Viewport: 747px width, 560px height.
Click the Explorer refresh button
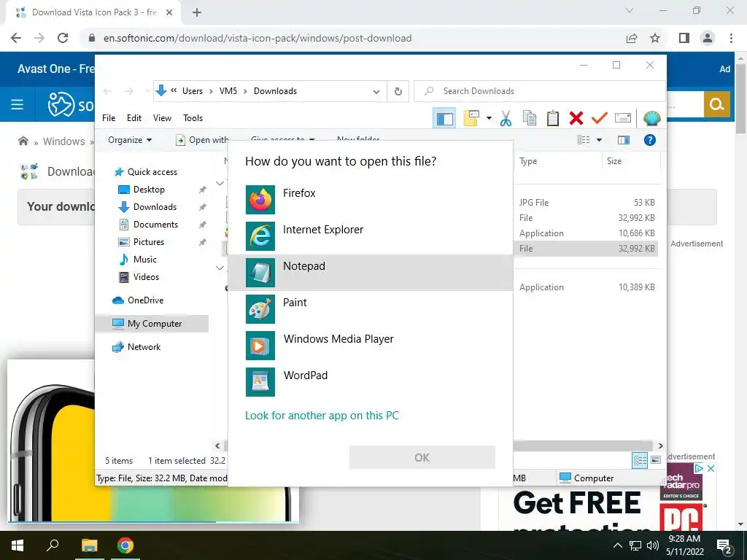[x=398, y=91]
